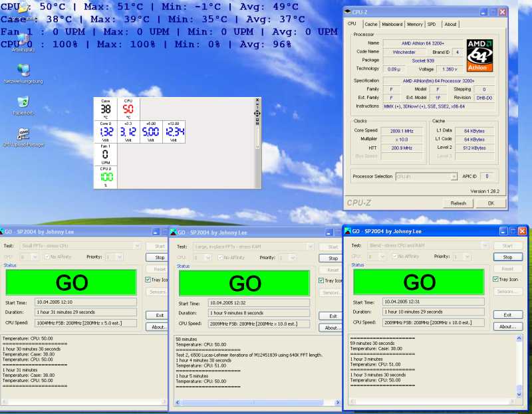Open the Processor Selection dropdown in CPU-Z
This screenshot has width=532, height=414.
click(x=426, y=177)
